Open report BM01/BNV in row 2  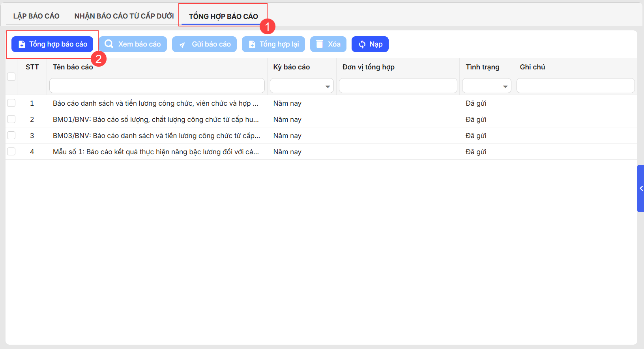pos(155,119)
